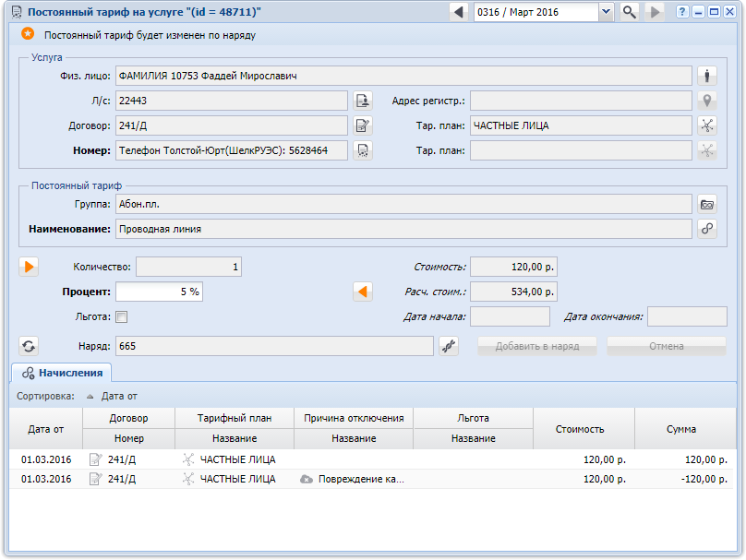Click the Наименование field Проводная линия
Image resolution: width=746 pixels, height=560 pixels.
(x=403, y=229)
